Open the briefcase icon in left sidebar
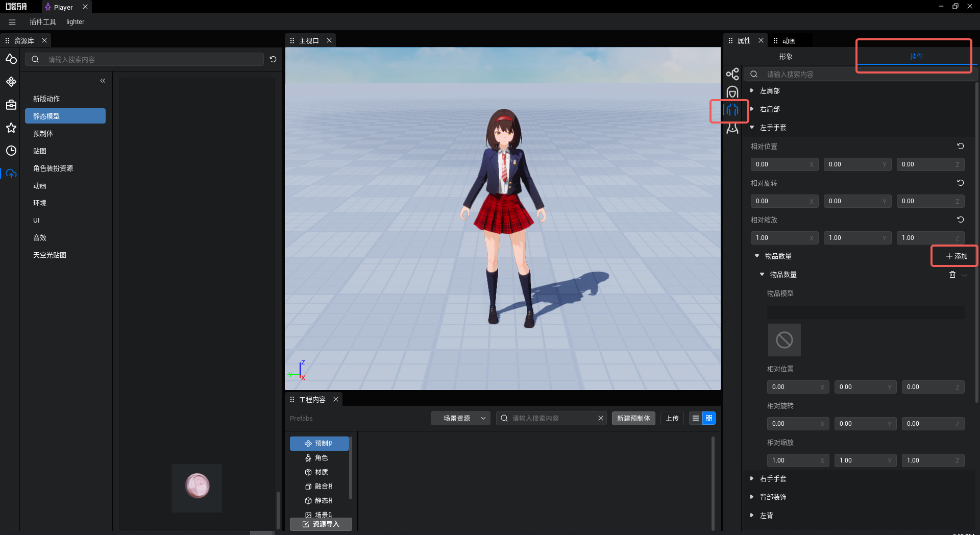This screenshot has height=535, width=980. (x=11, y=105)
